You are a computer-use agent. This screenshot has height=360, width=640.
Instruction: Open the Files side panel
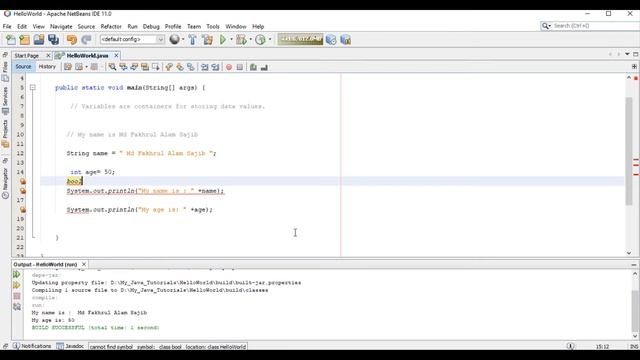pyautogui.click(x=5, y=71)
